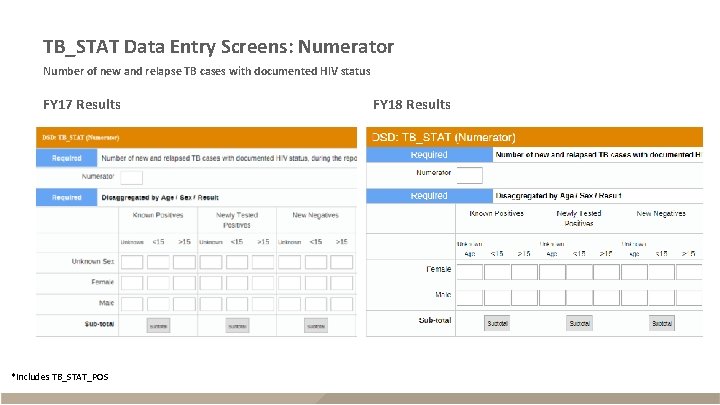This screenshot has height=405, width=720.
Task: Click the 'FY18 Results' heading
Action: (x=412, y=104)
